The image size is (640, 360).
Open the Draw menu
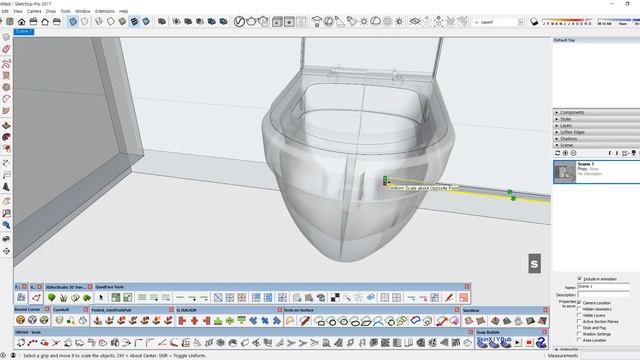click(51, 11)
